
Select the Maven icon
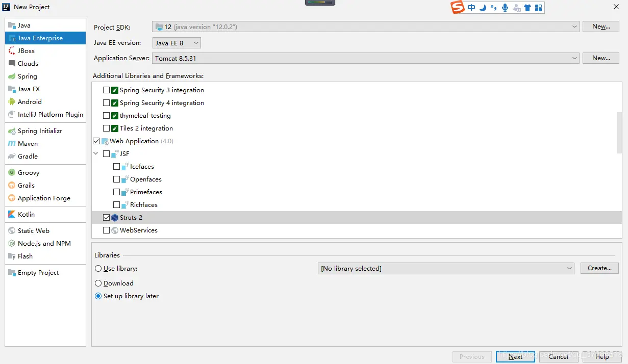click(x=12, y=143)
